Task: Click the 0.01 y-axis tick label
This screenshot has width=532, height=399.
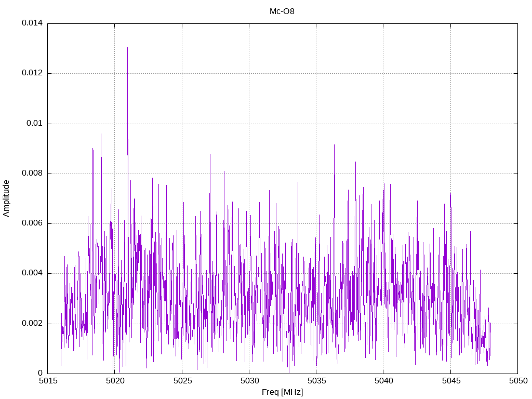Action: tap(34, 124)
